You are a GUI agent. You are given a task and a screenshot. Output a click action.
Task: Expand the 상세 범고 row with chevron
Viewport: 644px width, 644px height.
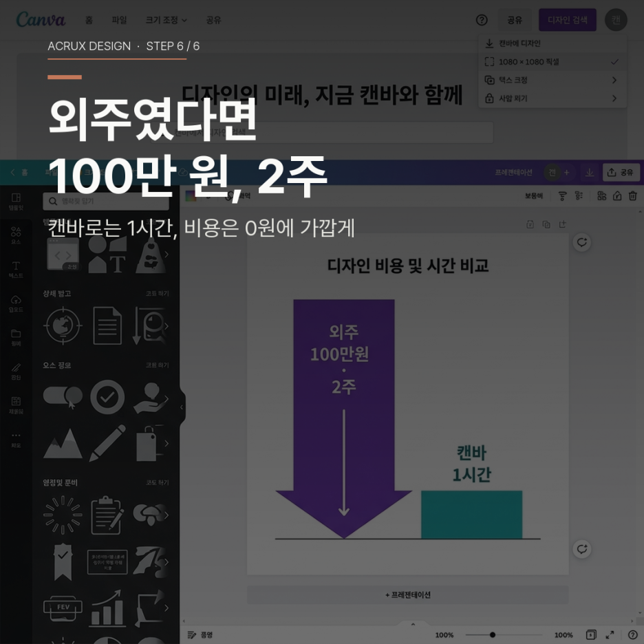pos(167,326)
